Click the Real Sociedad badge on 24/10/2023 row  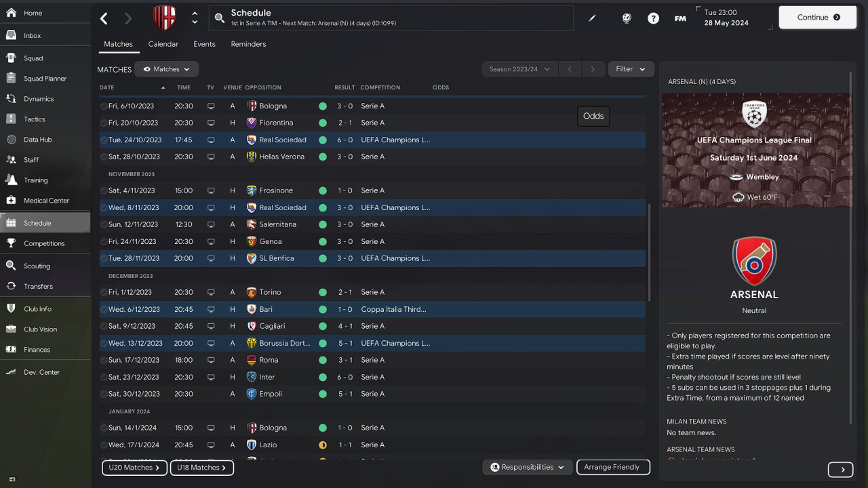(252, 140)
